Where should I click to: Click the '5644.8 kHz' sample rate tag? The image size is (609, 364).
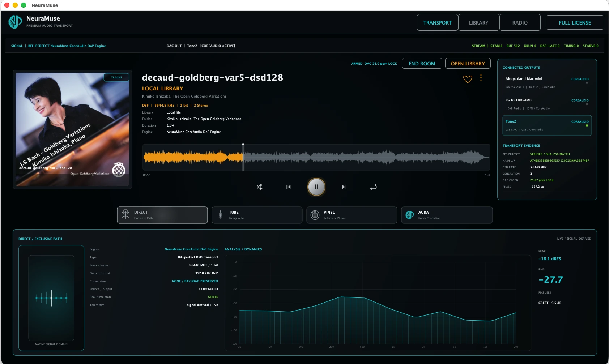pos(164,106)
